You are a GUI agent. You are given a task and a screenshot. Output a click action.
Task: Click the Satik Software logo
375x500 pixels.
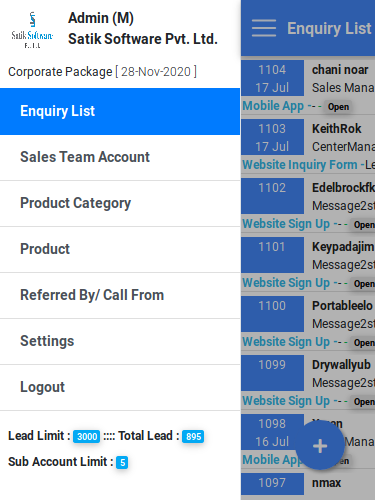tap(32, 30)
